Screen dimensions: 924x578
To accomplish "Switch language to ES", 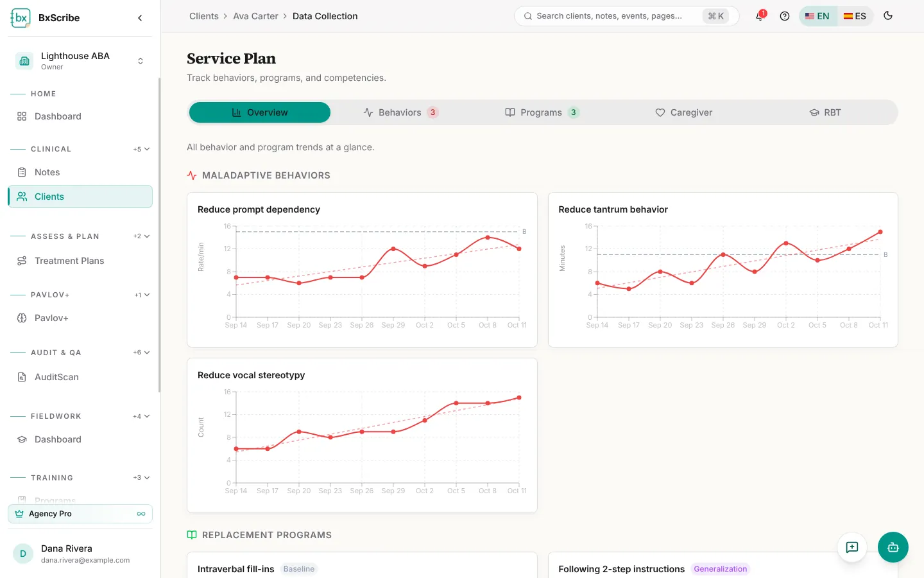I will coord(855,16).
